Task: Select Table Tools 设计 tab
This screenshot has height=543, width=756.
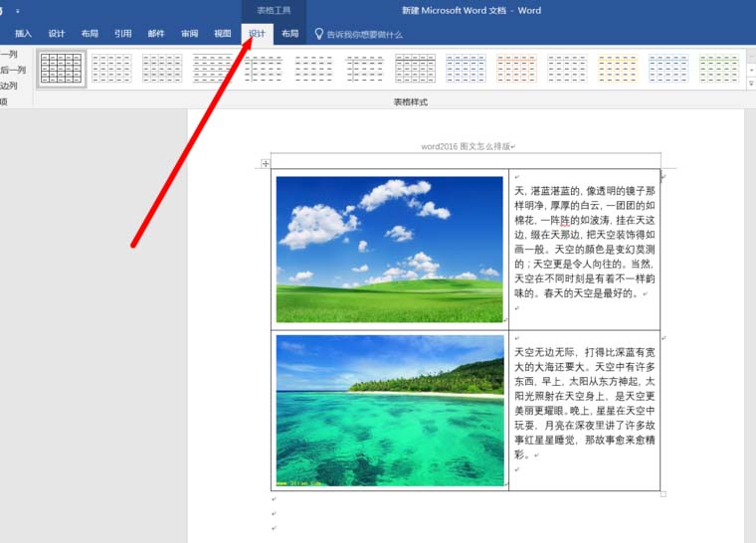Action: click(257, 34)
